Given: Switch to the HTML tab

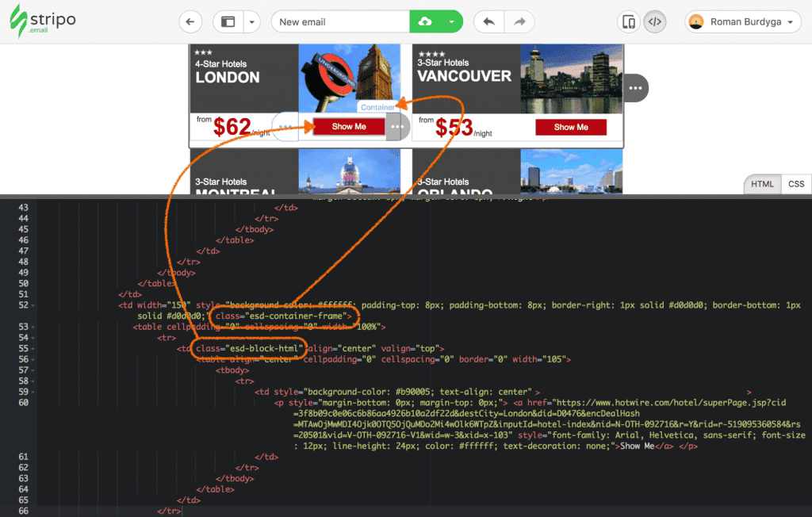Looking at the screenshot, I should tap(762, 184).
